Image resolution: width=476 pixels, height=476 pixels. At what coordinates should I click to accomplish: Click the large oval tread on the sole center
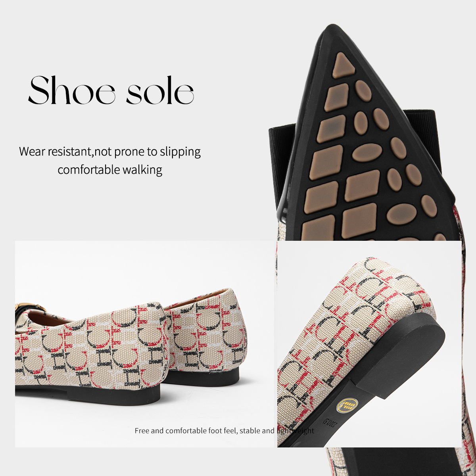pyautogui.click(x=367, y=153)
